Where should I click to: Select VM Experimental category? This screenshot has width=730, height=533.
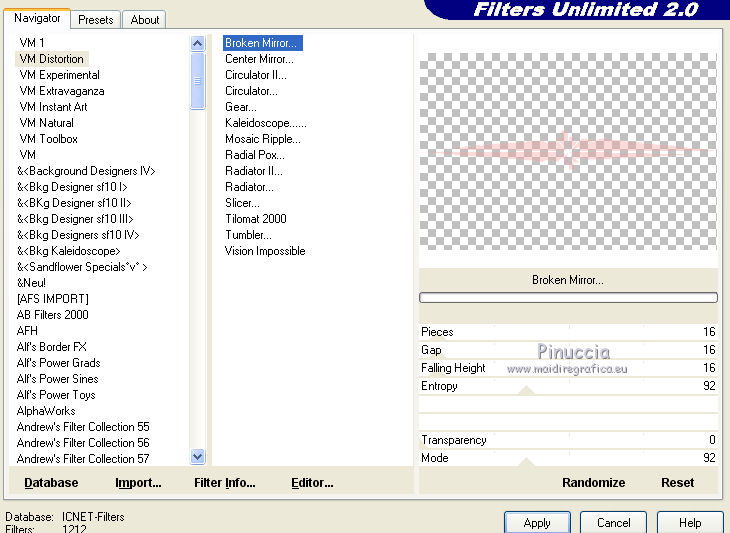[59, 75]
